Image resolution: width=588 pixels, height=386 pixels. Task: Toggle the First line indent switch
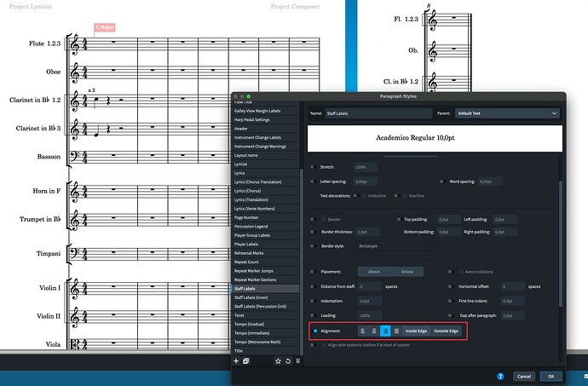pos(451,301)
